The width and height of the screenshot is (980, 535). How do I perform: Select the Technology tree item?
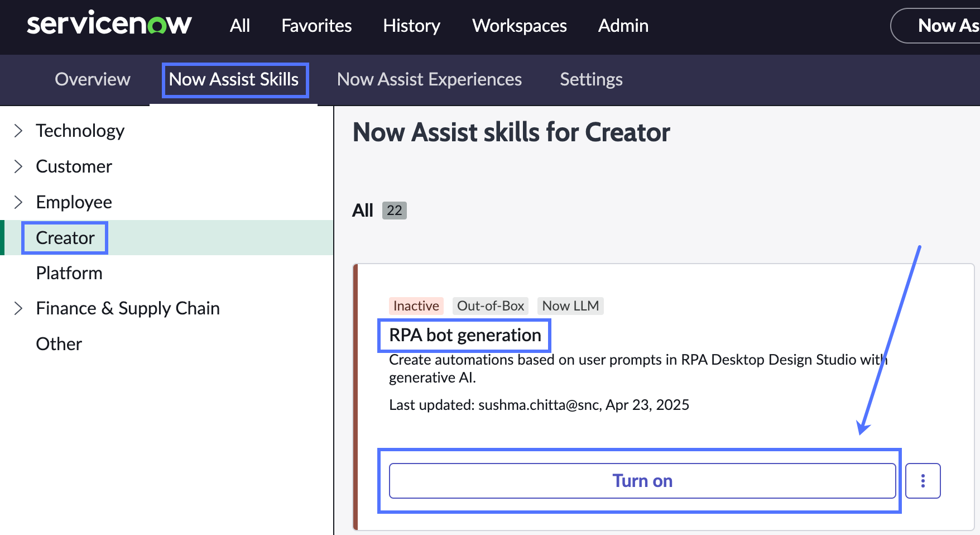80,131
